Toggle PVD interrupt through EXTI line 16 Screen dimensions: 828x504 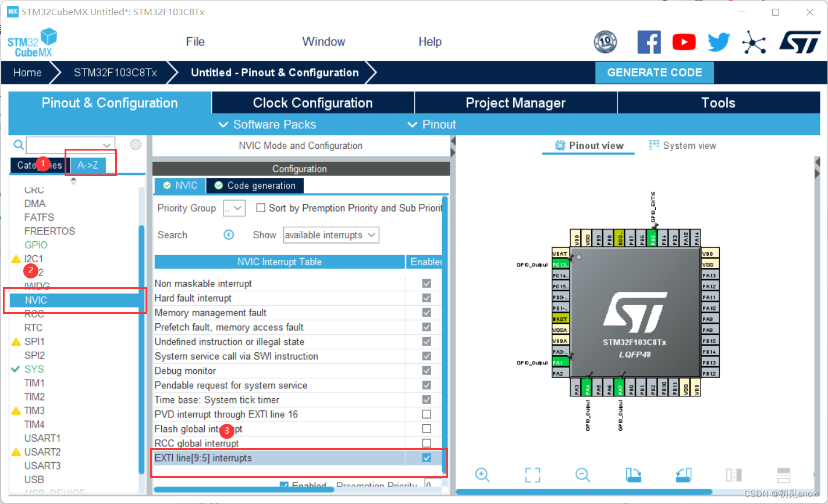point(427,414)
